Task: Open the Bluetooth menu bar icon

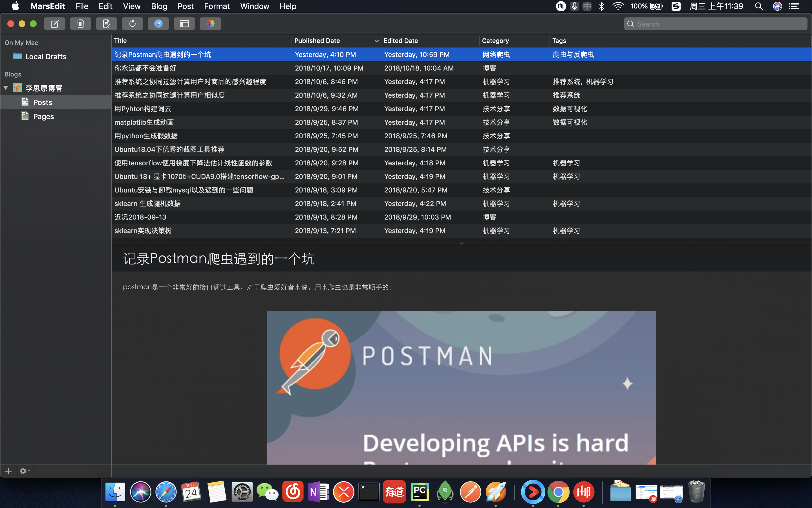Action: [x=601, y=6]
